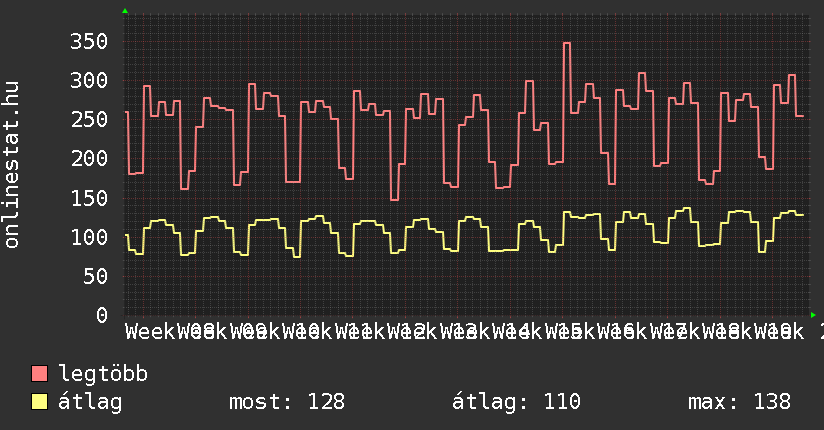Click the red legtöbb legend swatch
824x430 pixels.
coord(39,374)
